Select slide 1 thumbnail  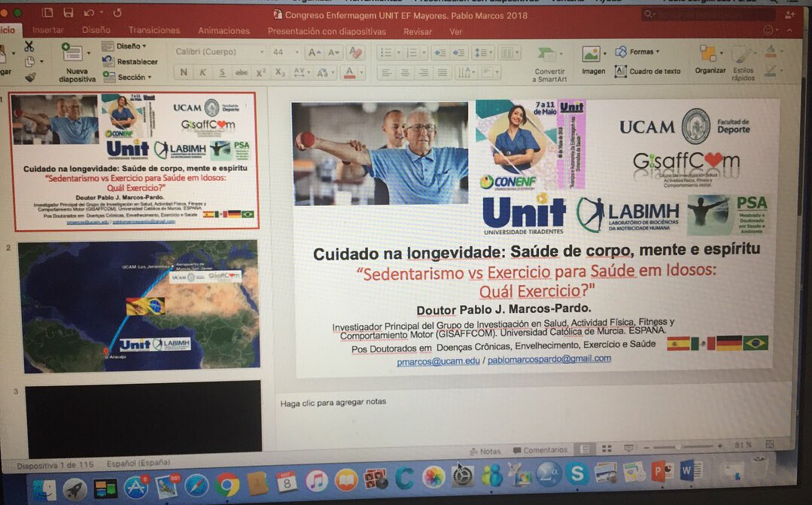tap(135, 161)
